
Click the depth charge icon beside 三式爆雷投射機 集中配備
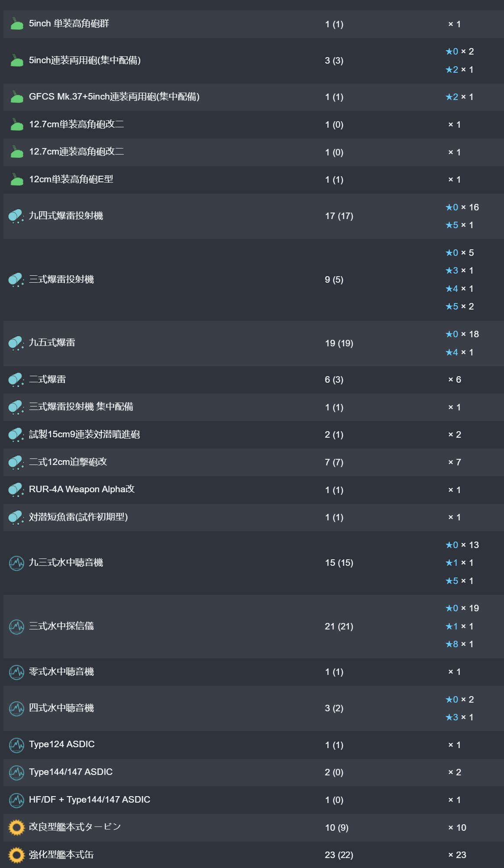click(x=16, y=407)
